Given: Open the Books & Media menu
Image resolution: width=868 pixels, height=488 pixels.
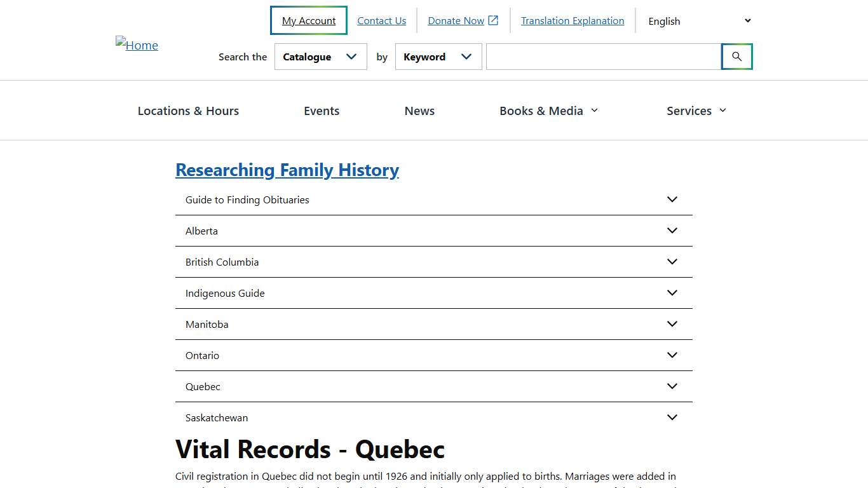Looking at the screenshot, I should pyautogui.click(x=548, y=111).
